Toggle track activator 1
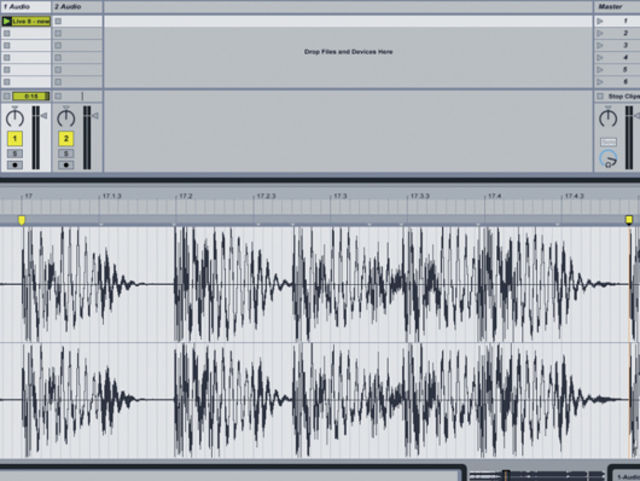640x481 pixels. pyautogui.click(x=15, y=139)
